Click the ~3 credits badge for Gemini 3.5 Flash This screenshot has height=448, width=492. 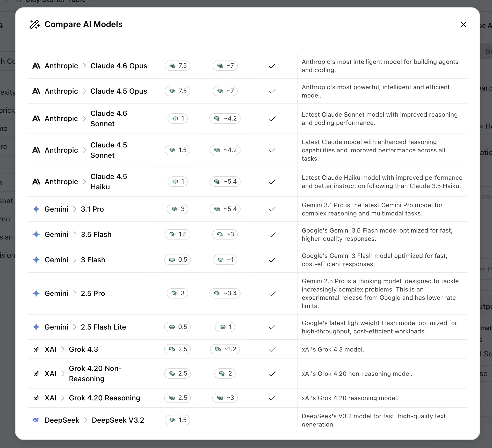225,234
